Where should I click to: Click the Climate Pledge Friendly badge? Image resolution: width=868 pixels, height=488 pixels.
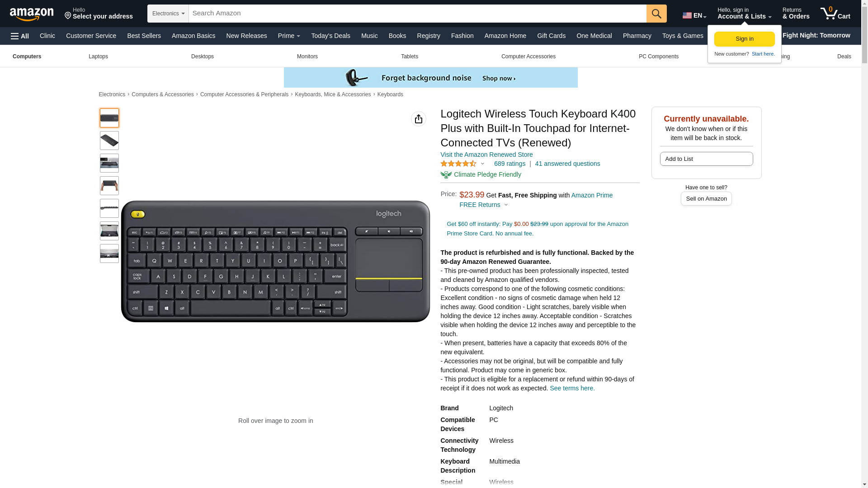481,175
